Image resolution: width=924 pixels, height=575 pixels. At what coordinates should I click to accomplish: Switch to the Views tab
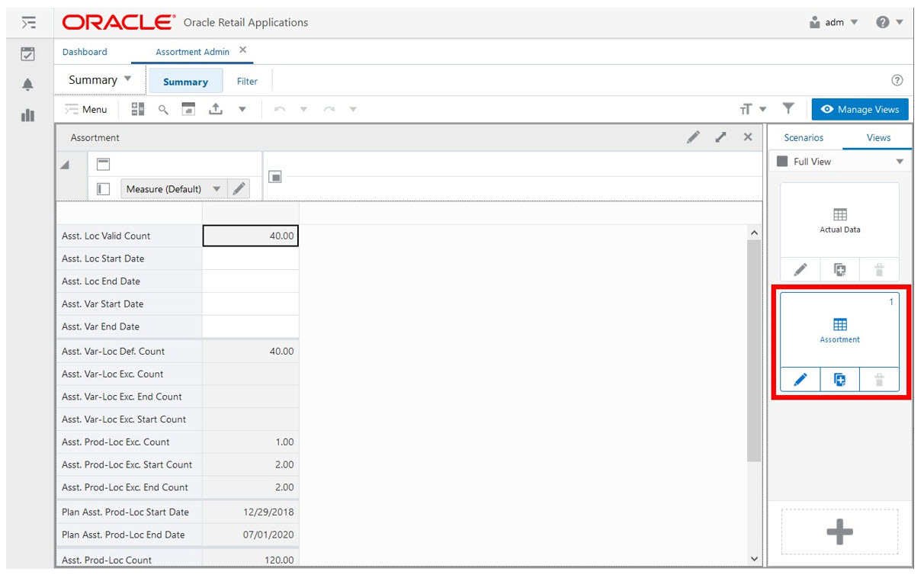pyautogui.click(x=878, y=138)
